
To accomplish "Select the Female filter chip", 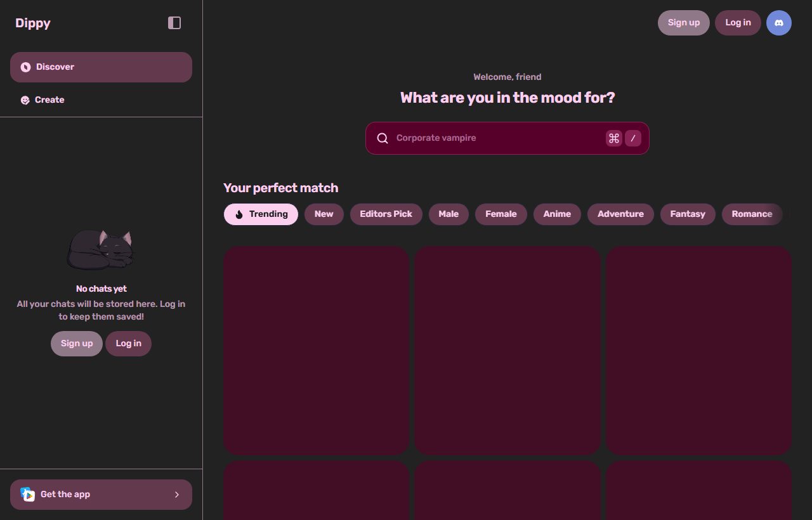I will tap(501, 214).
